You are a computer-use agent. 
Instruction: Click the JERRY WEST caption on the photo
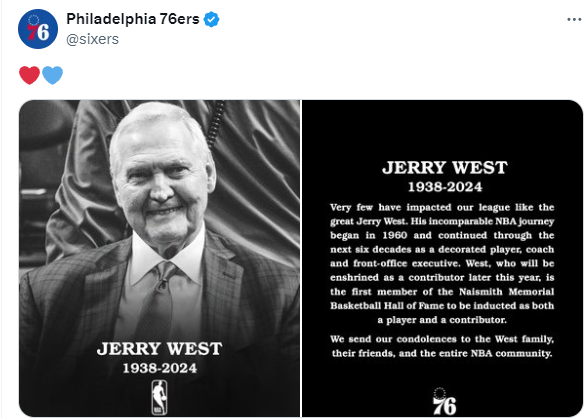tap(159, 349)
